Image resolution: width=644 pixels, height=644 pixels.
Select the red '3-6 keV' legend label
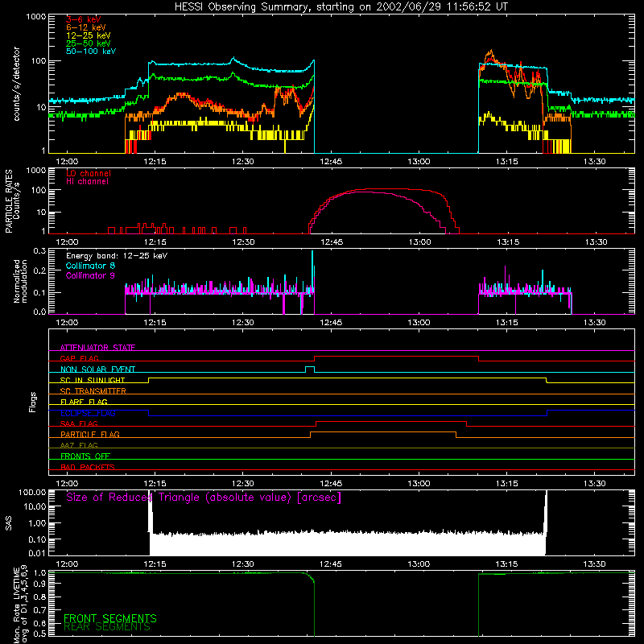click(83, 19)
